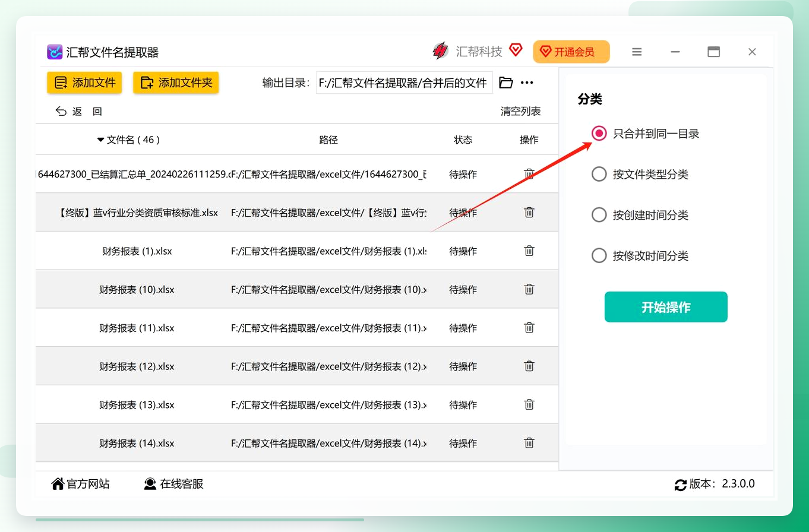The width and height of the screenshot is (809, 532).
Task: Select 【终版】蓝v行业分类资质审核标准.xlsx file name
Action: pos(138,212)
